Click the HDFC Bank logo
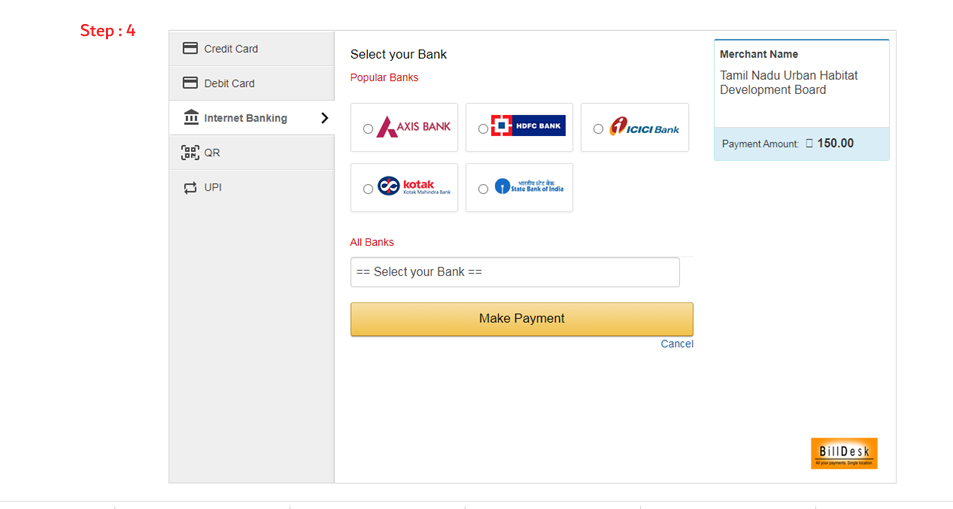 point(528,126)
